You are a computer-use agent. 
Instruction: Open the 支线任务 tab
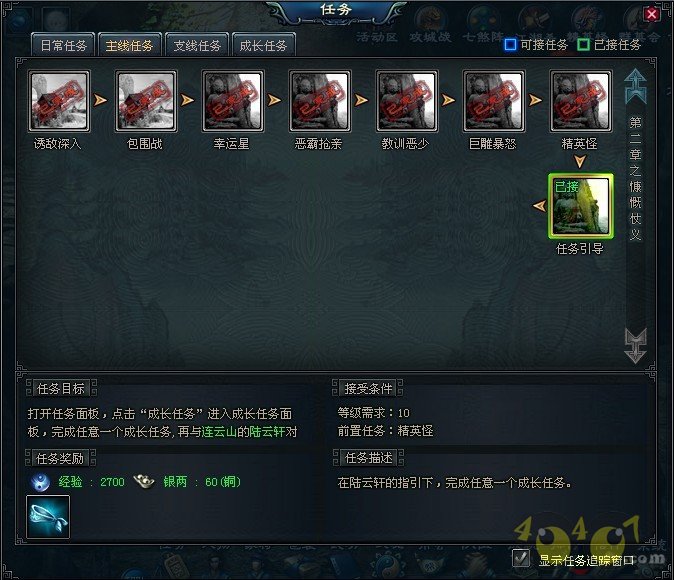197,45
